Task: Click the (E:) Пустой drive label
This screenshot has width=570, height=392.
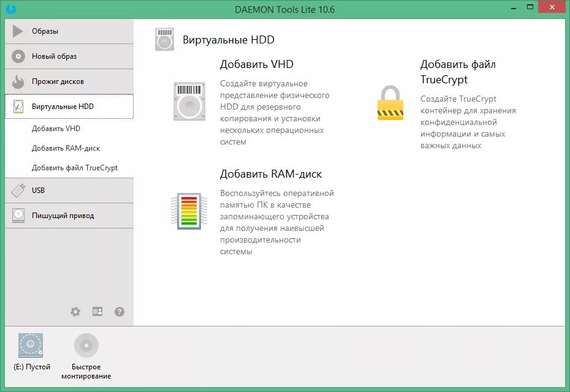Action: coord(32,367)
